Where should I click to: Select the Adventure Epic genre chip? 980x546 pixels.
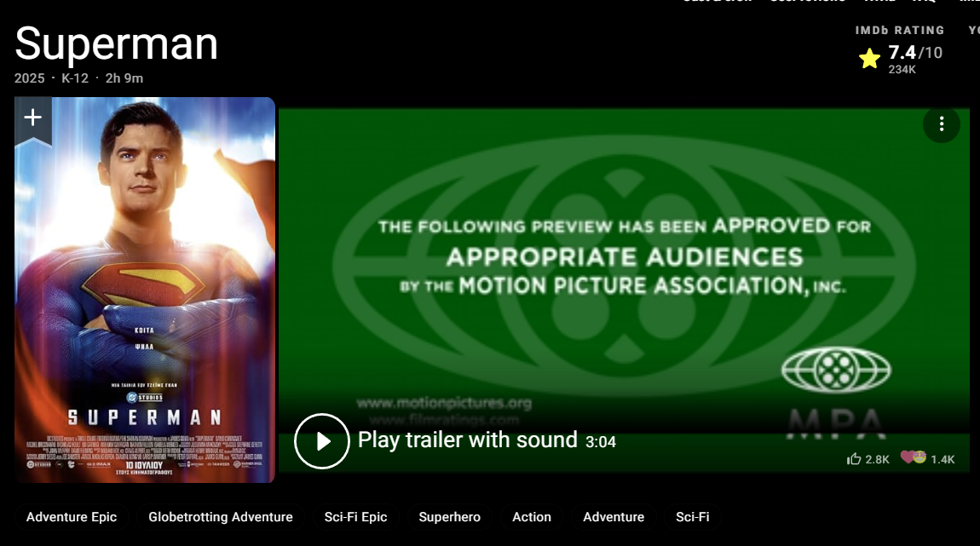[72, 517]
